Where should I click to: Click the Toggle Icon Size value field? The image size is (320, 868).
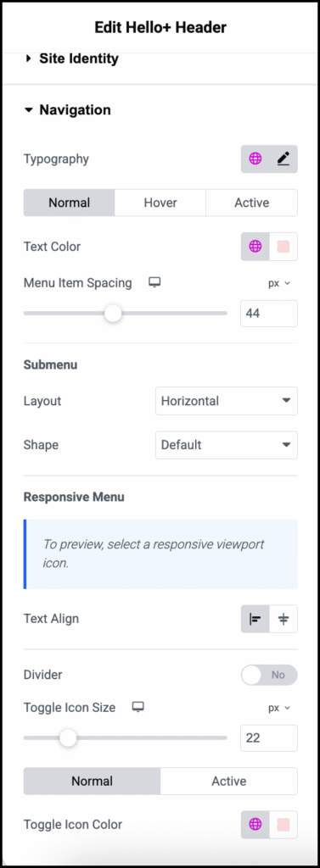[x=269, y=738]
